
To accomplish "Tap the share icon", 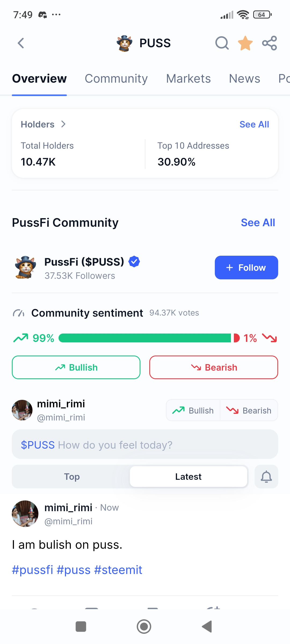I will point(269,43).
